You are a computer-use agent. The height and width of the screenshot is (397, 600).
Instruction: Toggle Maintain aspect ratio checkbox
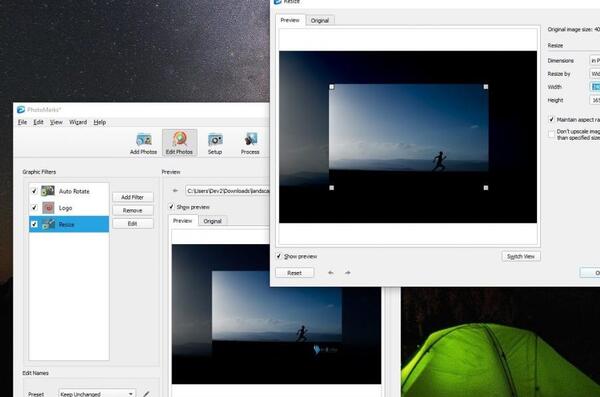click(x=551, y=119)
